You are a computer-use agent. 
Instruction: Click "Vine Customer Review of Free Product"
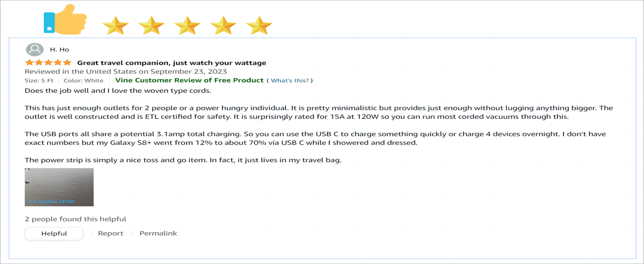189,80
